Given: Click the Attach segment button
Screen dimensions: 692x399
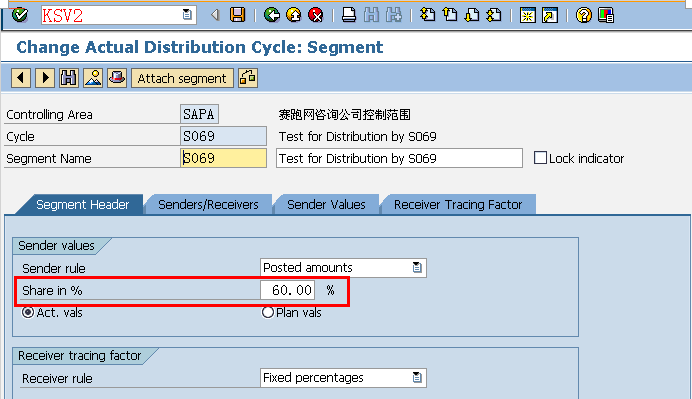Looking at the screenshot, I should (x=182, y=78).
